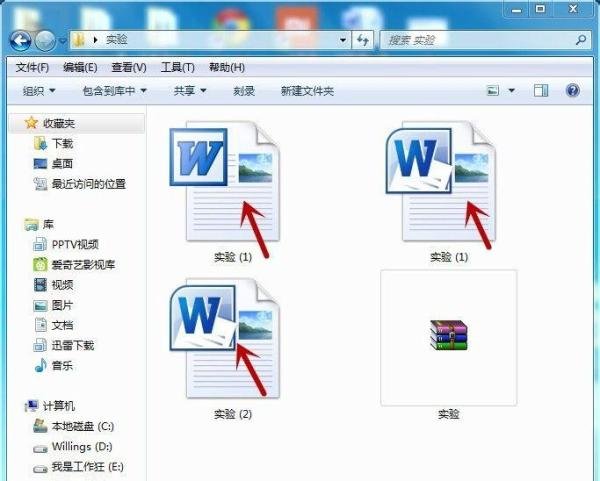This screenshot has height=481, width=600.
Task: Open the 文档 library
Action: (62, 325)
